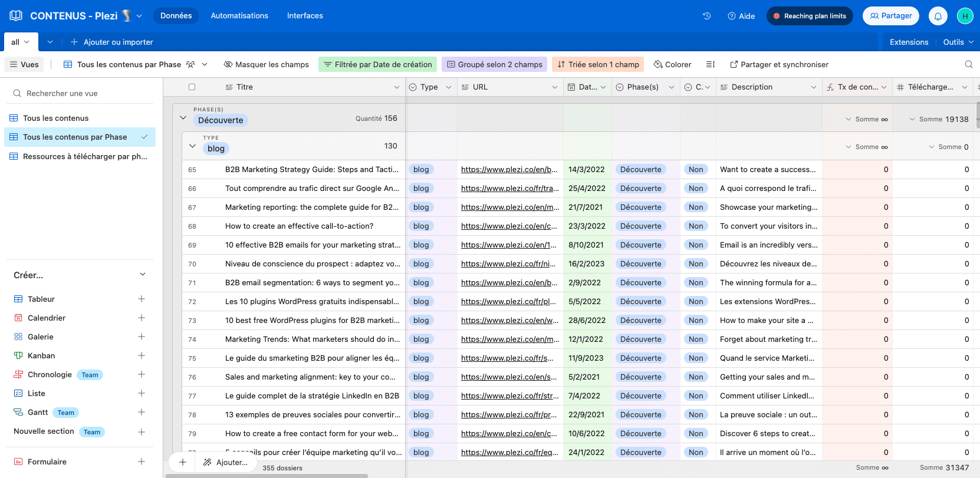Open row height icon in toolbar
Image resolution: width=980 pixels, height=478 pixels.
click(711, 64)
